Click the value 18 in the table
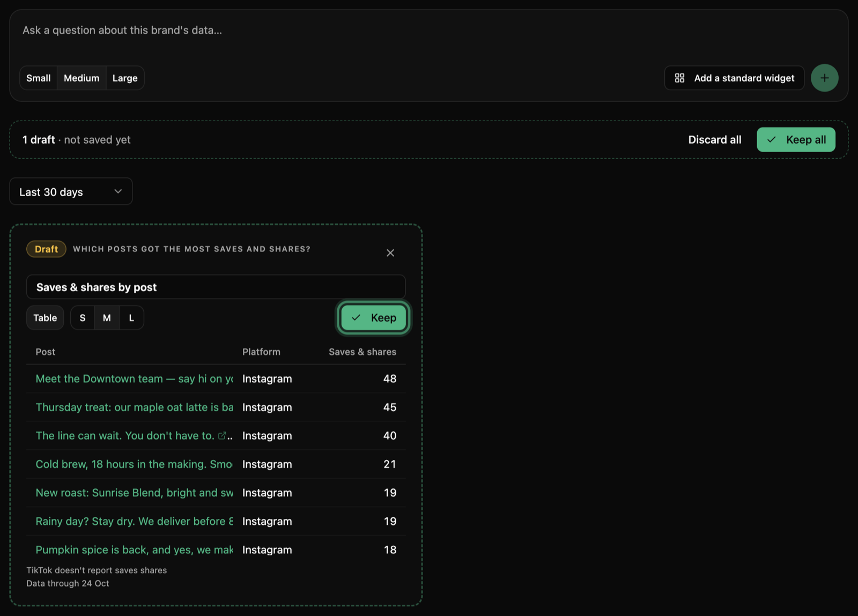The image size is (858, 616). click(390, 550)
